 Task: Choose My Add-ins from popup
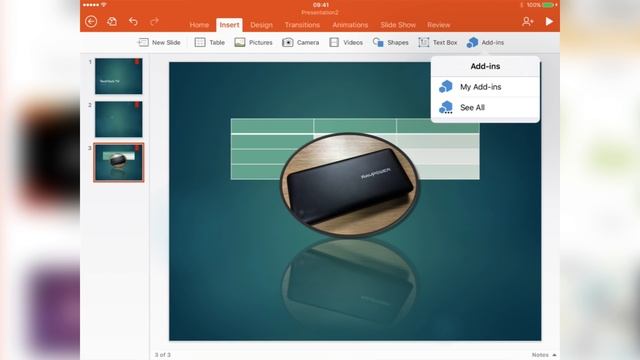(485, 87)
